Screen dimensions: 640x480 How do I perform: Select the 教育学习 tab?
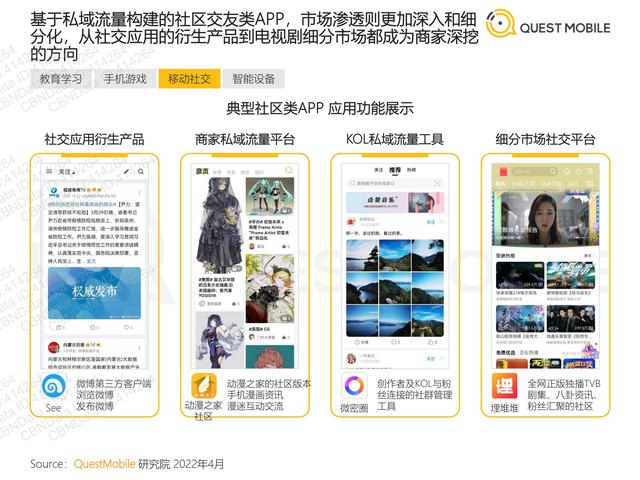point(61,79)
